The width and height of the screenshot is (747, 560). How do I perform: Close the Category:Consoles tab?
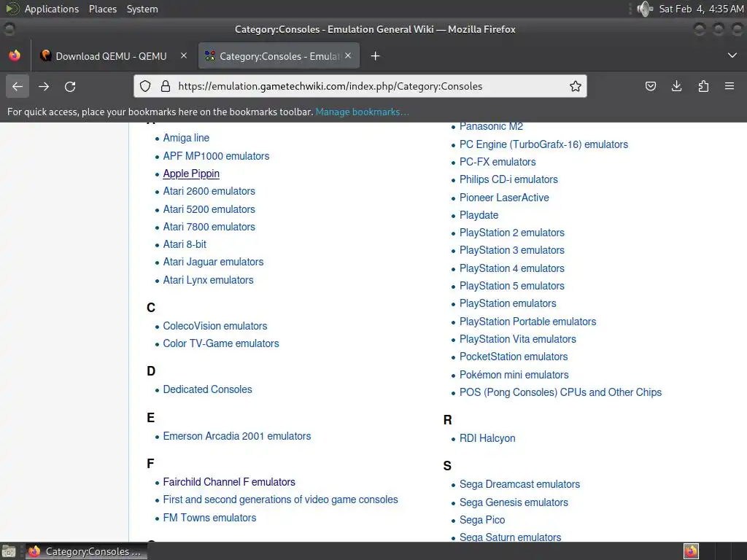click(x=348, y=55)
